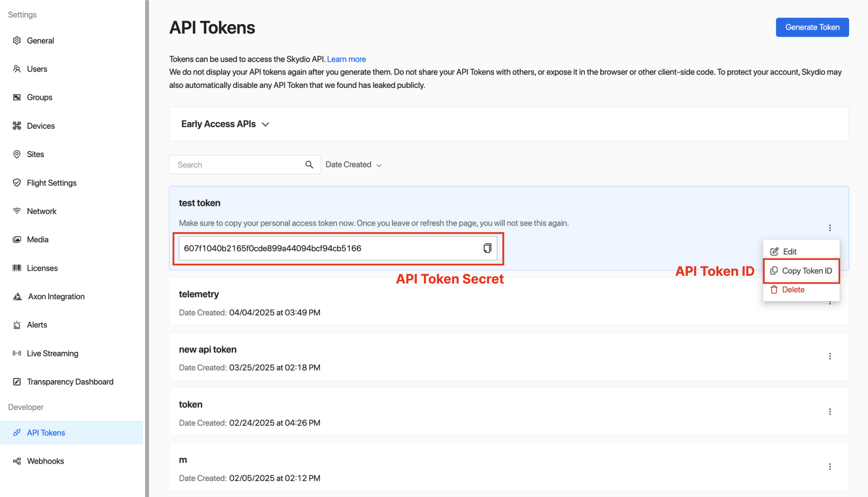Click the sidebar vertical scrollbar
The width and height of the screenshot is (868, 497).
coord(147,248)
